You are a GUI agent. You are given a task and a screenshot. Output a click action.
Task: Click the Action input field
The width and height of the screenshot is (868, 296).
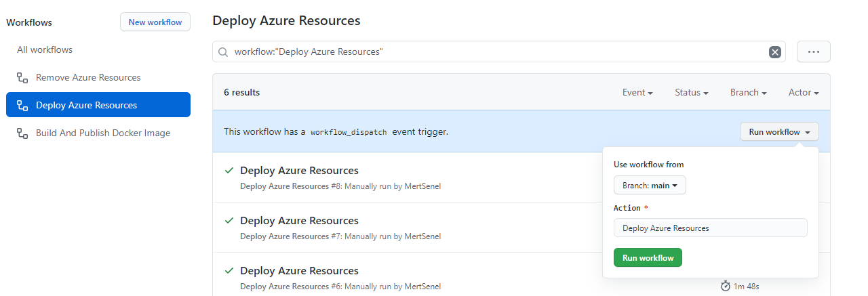coord(710,228)
